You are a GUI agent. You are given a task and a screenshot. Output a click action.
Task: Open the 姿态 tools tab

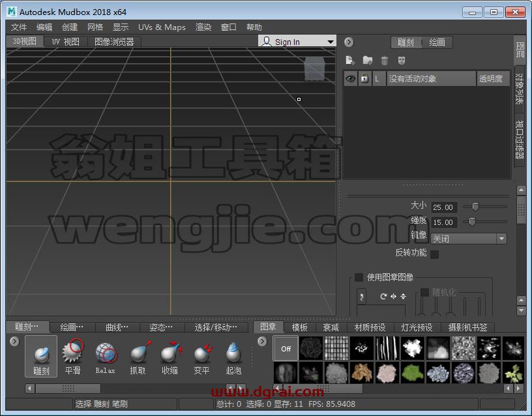161,327
